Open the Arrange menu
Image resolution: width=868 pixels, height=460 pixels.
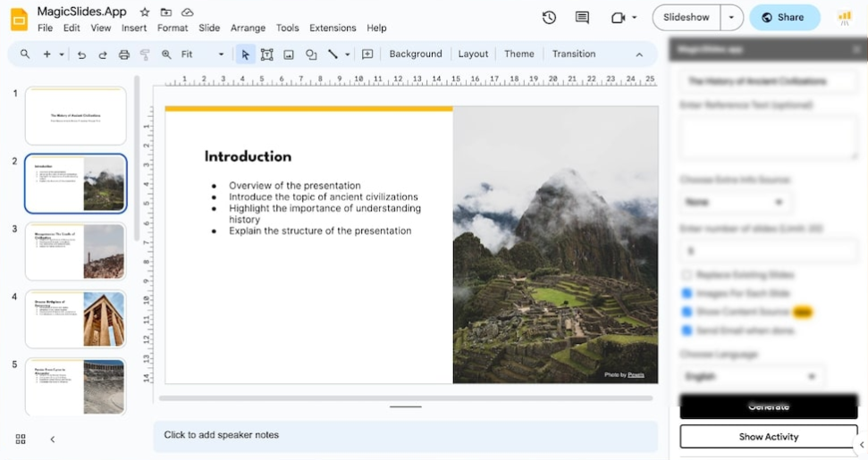click(x=248, y=28)
